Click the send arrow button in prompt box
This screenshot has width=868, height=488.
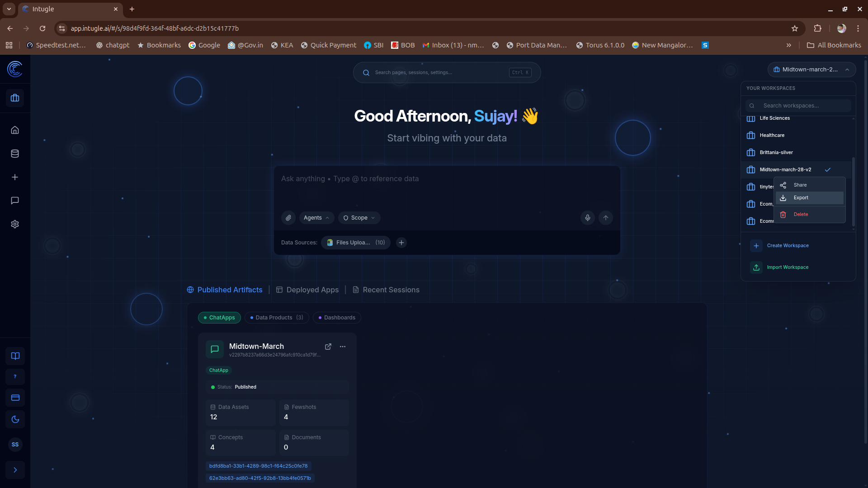tap(606, 218)
